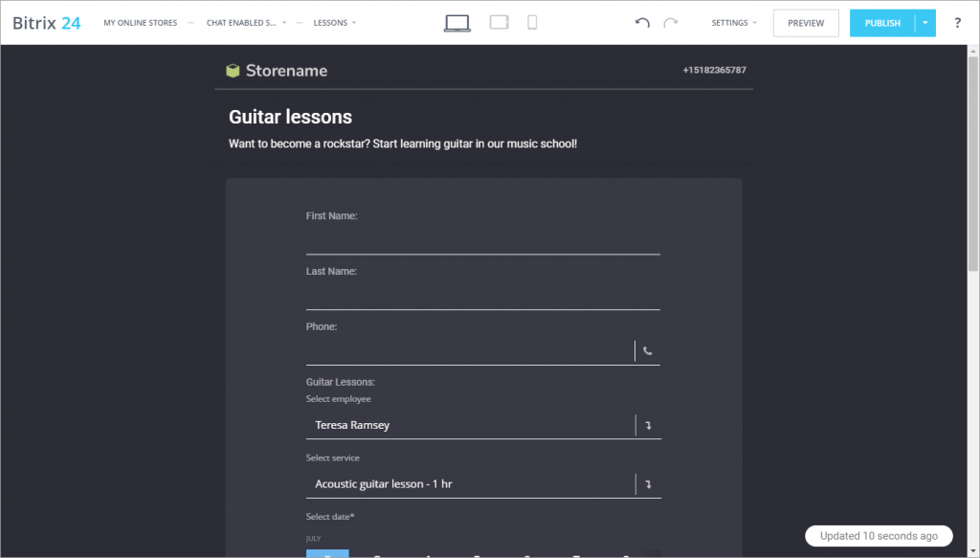Switch to tablet preview mode icon
Image resolution: width=980 pixels, height=558 pixels.
click(499, 23)
